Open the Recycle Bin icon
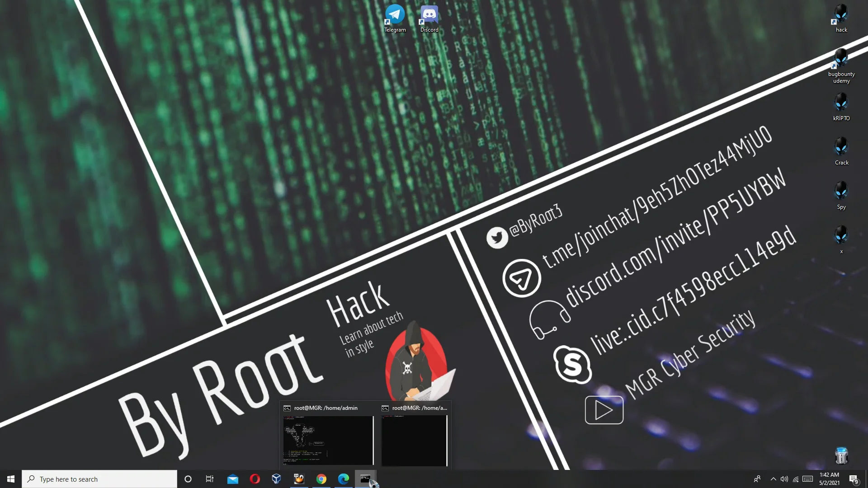This screenshot has height=488, width=868. (841, 455)
